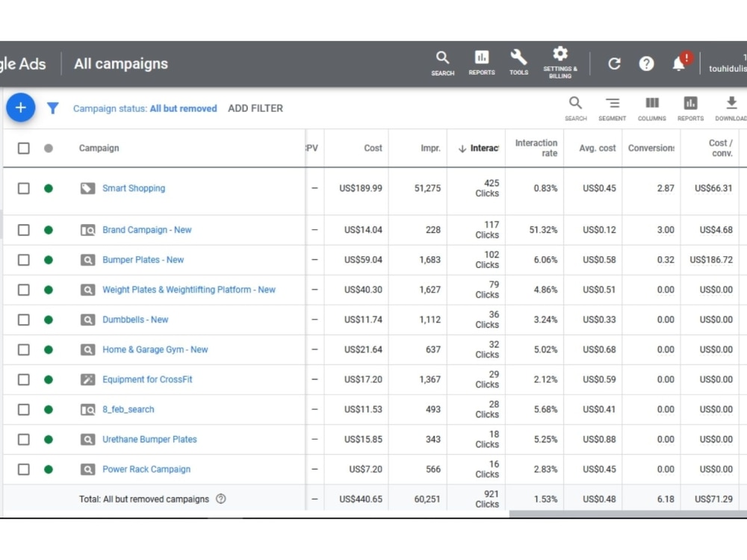Sort by the Impr. column header
The height and width of the screenshot is (560, 747).
coord(430,148)
